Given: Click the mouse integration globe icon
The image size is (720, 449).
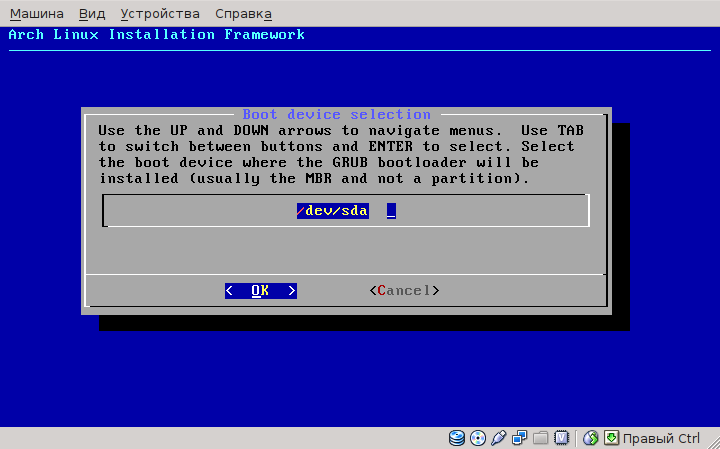Looking at the screenshot, I should [591, 438].
